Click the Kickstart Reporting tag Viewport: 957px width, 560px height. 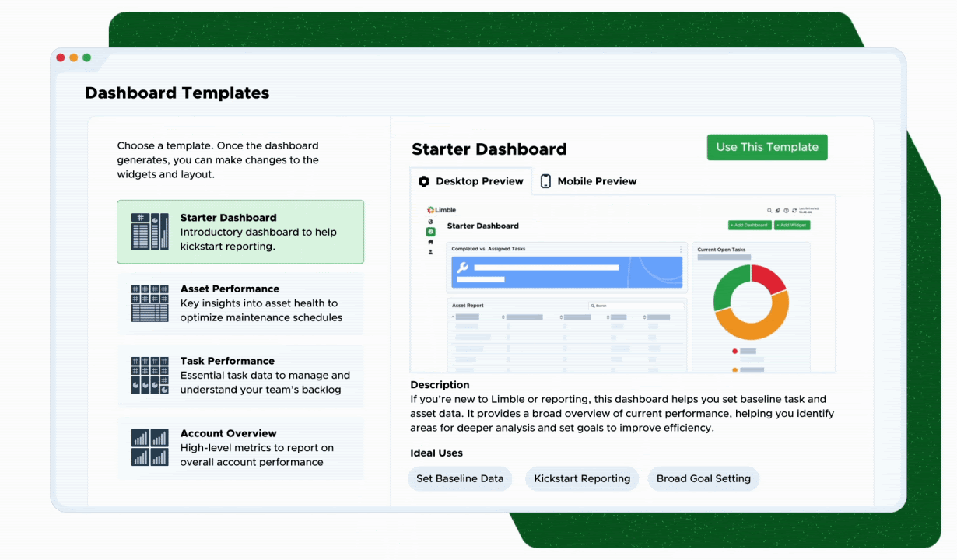(582, 478)
